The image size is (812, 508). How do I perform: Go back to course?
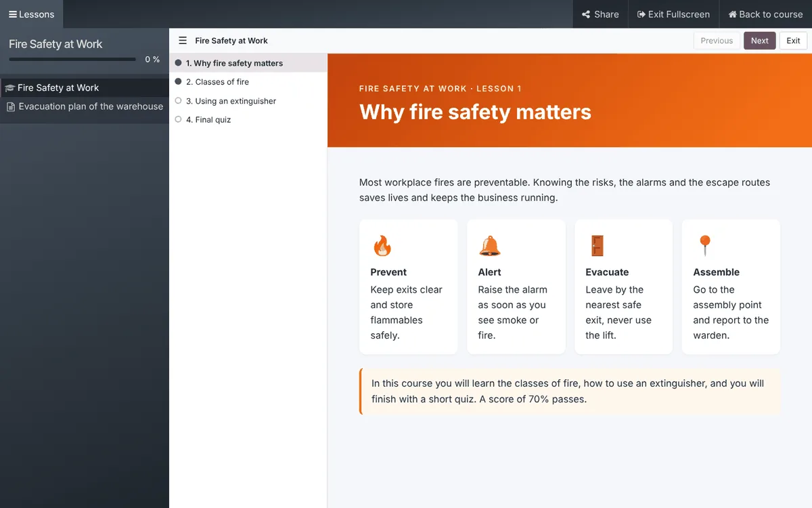coord(765,14)
